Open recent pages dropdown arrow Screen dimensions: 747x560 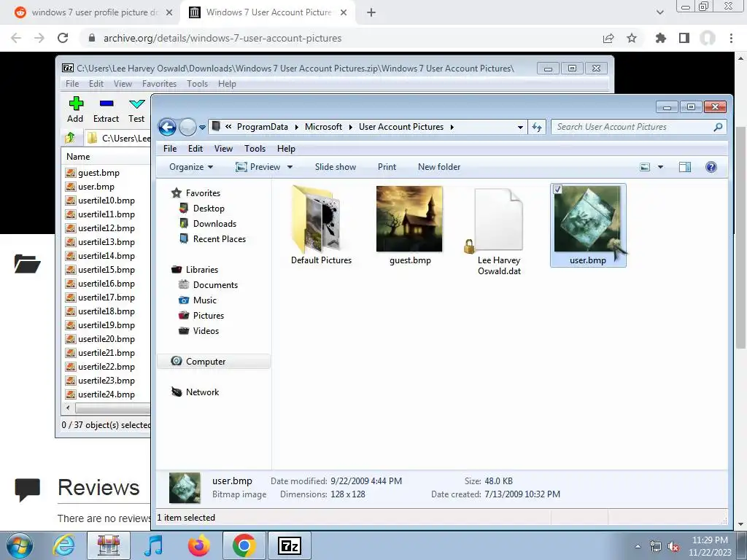pos(202,127)
